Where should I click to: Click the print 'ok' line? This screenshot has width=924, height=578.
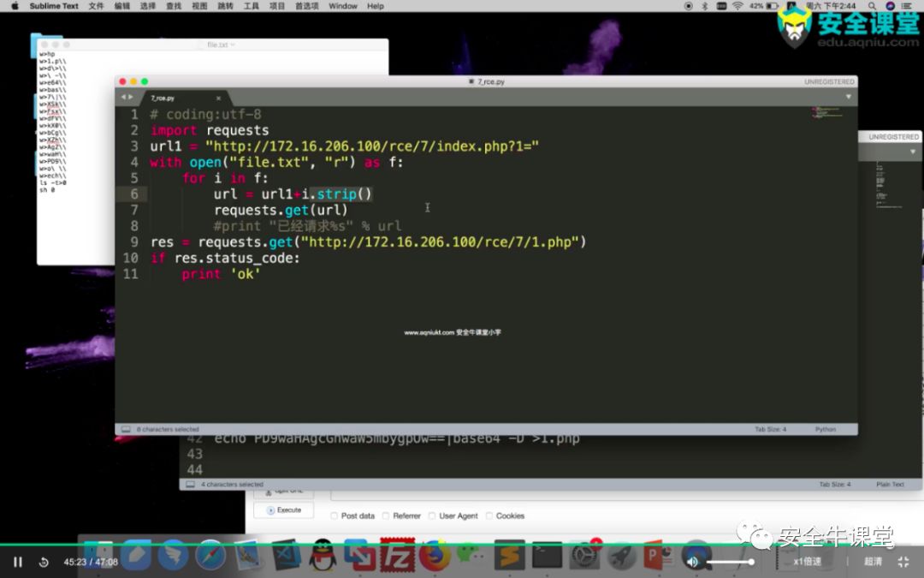click(221, 274)
